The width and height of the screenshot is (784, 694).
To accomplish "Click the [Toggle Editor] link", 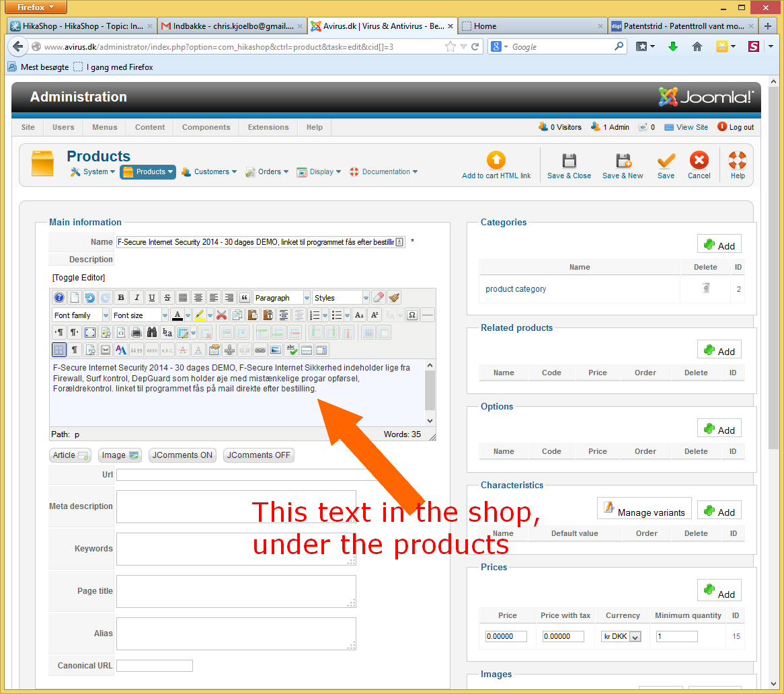I will (79, 278).
